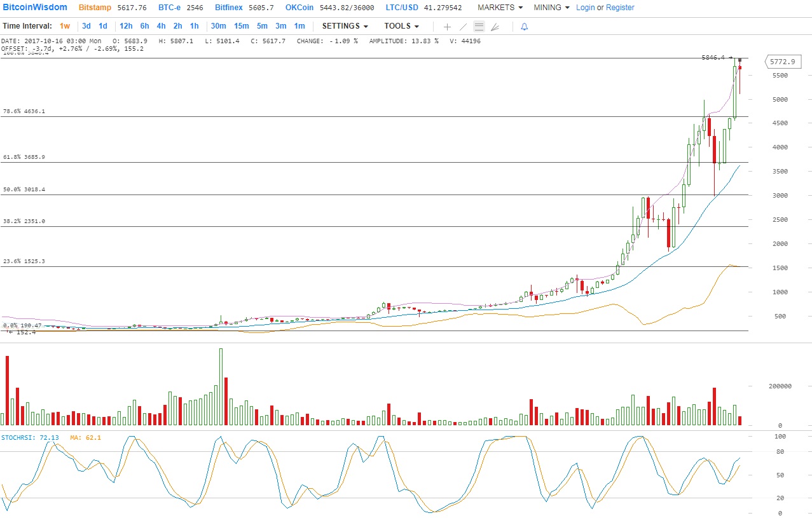Select the horizontal lines Fibonacci tool
This screenshot has height=518, width=812.
click(x=479, y=27)
